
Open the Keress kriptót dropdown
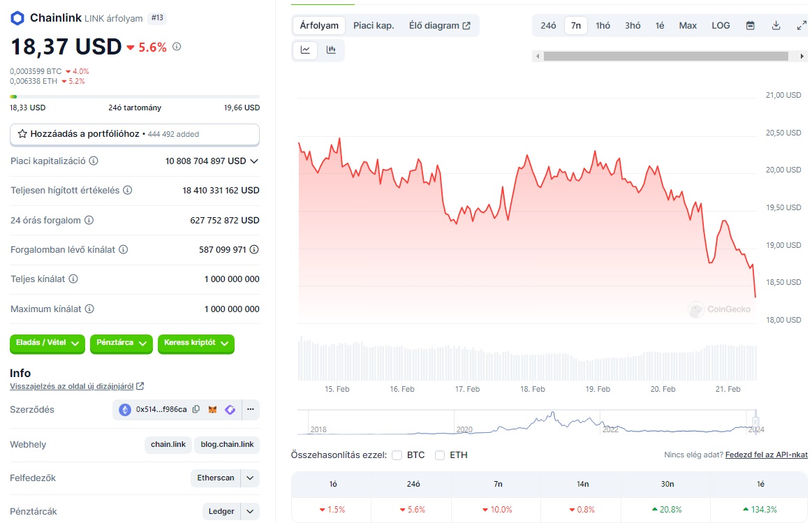tap(195, 344)
